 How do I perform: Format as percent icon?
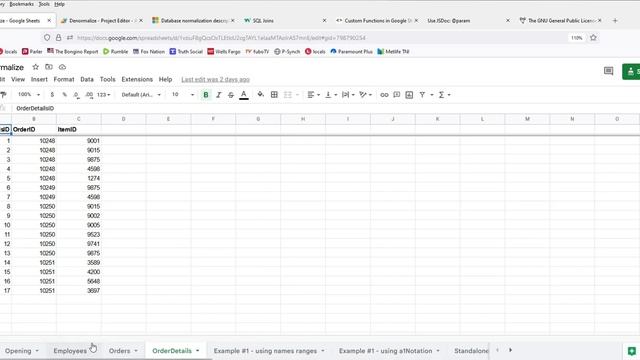[x=64, y=95]
